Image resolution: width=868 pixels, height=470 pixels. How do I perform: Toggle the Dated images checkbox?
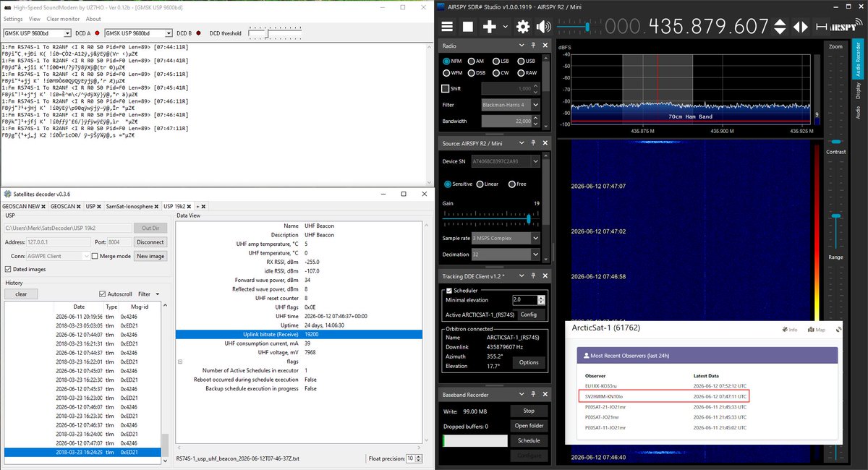pyautogui.click(x=8, y=269)
